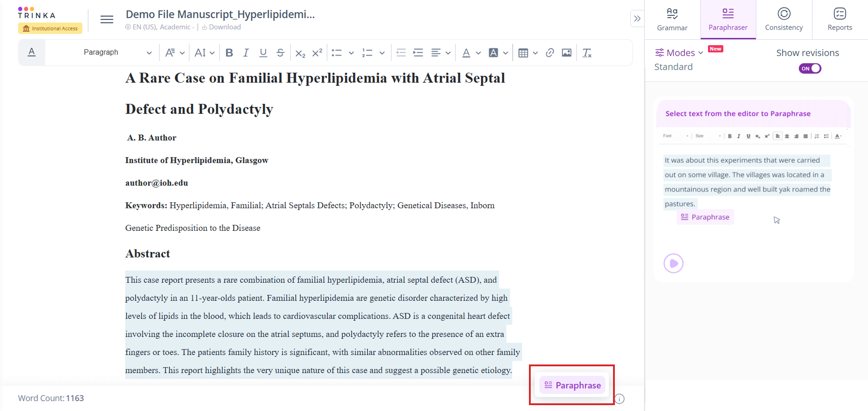Open font color picker
Image resolution: width=868 pixels, height=411 pixels.
click(x=471, y=53)
